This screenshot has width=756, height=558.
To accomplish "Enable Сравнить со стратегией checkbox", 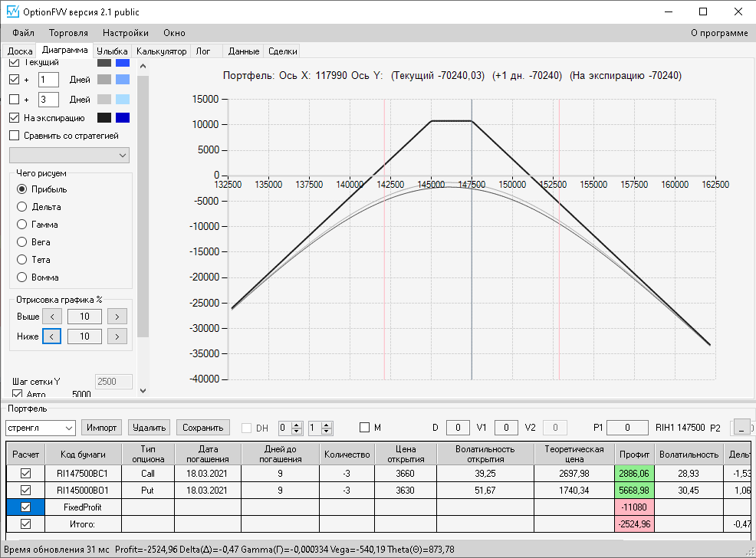I will [15, 136].
